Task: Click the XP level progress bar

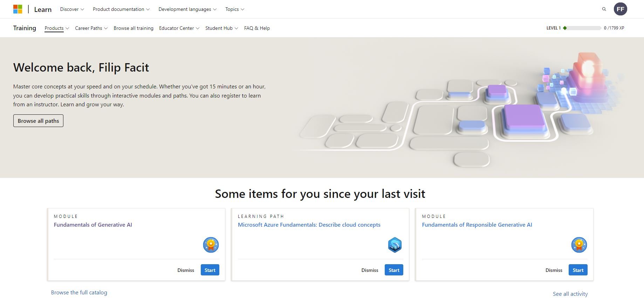Action: (x=584, y=28)
